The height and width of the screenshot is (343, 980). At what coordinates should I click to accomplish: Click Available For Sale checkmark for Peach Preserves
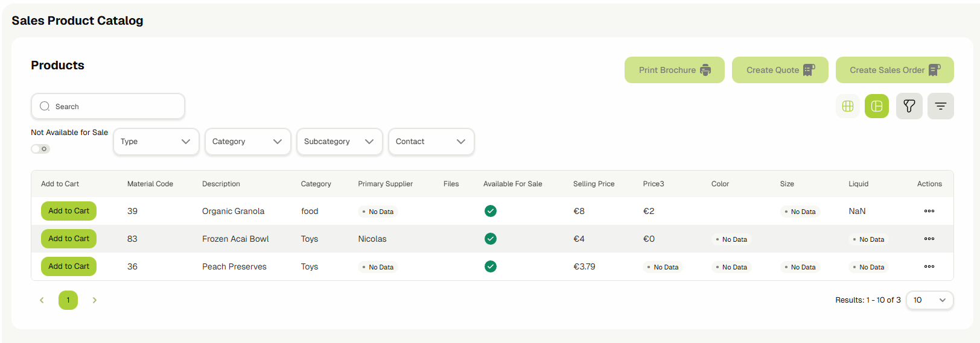(x=490, y=266)
